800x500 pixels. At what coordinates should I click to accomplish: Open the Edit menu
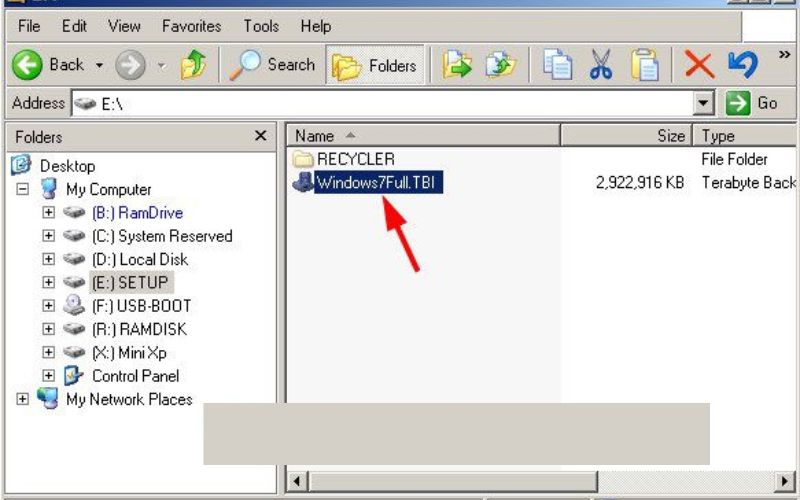click(x=74, y=26)
